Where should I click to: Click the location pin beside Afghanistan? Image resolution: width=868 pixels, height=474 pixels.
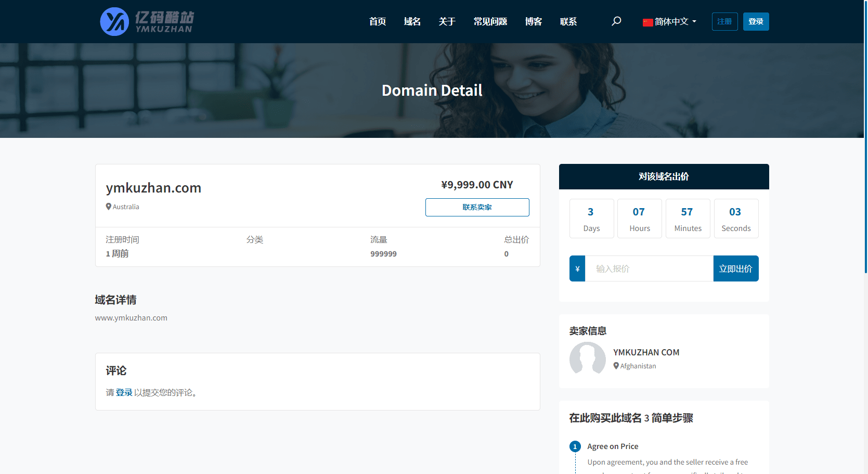pyautogui.click(x=616, y=366)
